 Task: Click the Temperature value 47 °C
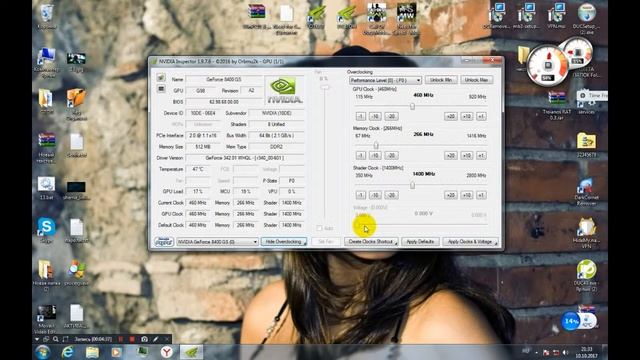(198, 169)
